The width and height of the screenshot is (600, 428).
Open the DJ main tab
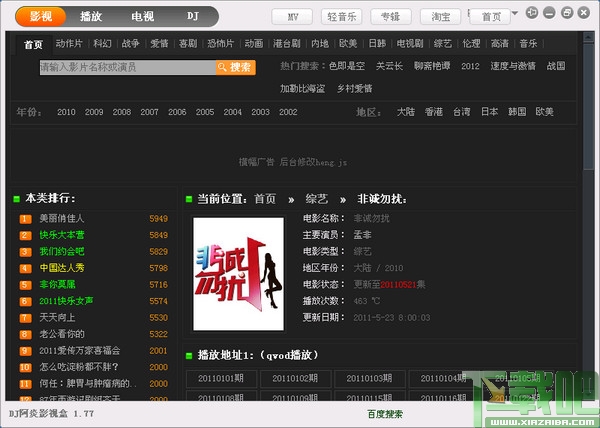point(192,16)
